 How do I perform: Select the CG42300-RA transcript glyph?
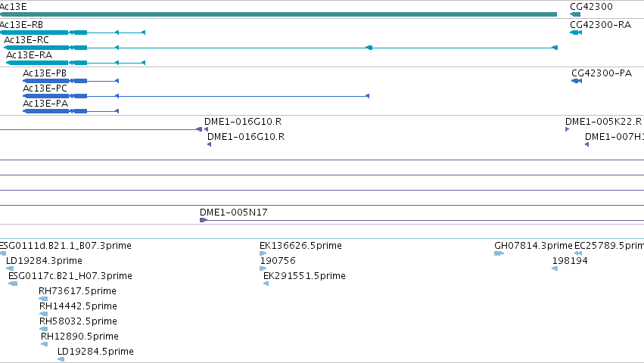point(576,33)
